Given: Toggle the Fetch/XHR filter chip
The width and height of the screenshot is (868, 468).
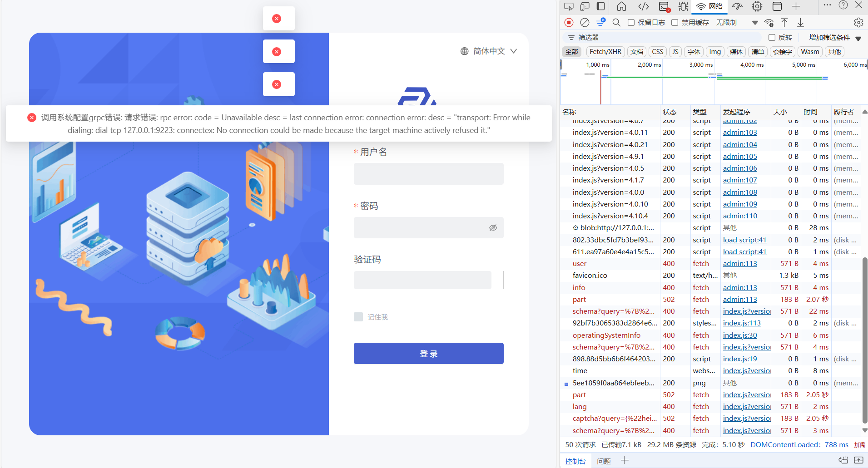Looking at the screenshot, I should point(605,52).
